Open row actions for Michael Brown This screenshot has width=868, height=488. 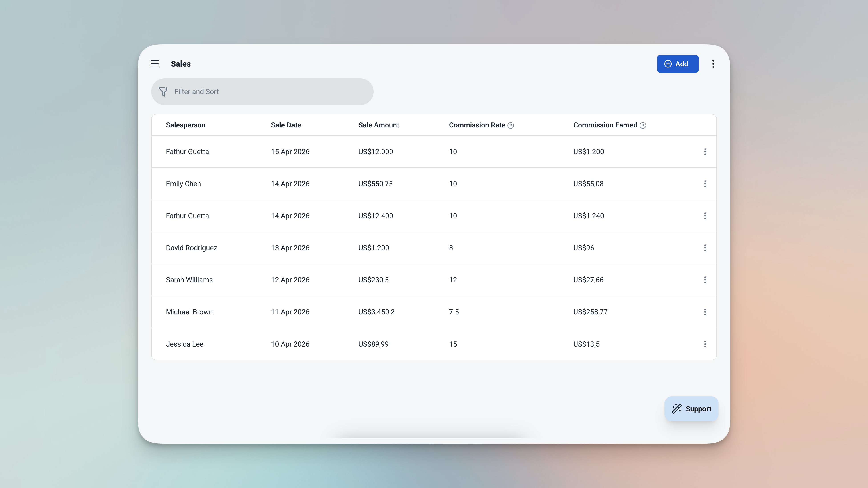click(x=705, y=312)
